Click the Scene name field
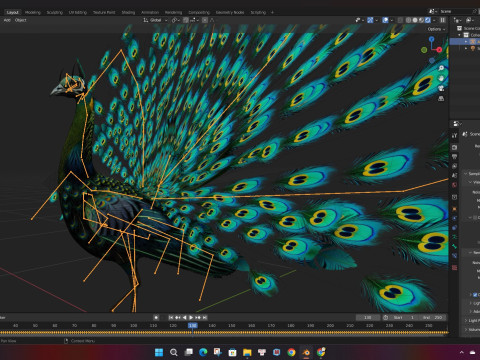Screen dimensions: 480x360 [457, 12]
